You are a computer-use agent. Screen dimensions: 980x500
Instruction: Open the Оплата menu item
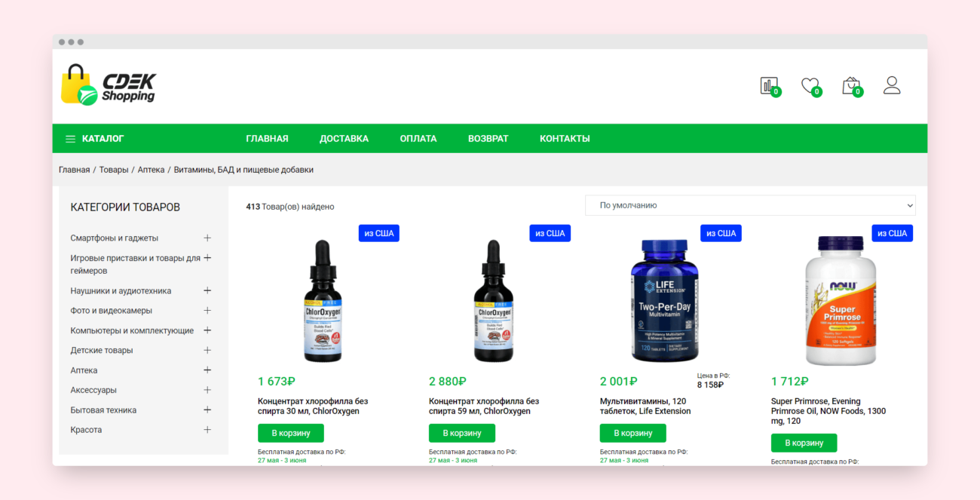pyautogui.click(x=418, y=139)
